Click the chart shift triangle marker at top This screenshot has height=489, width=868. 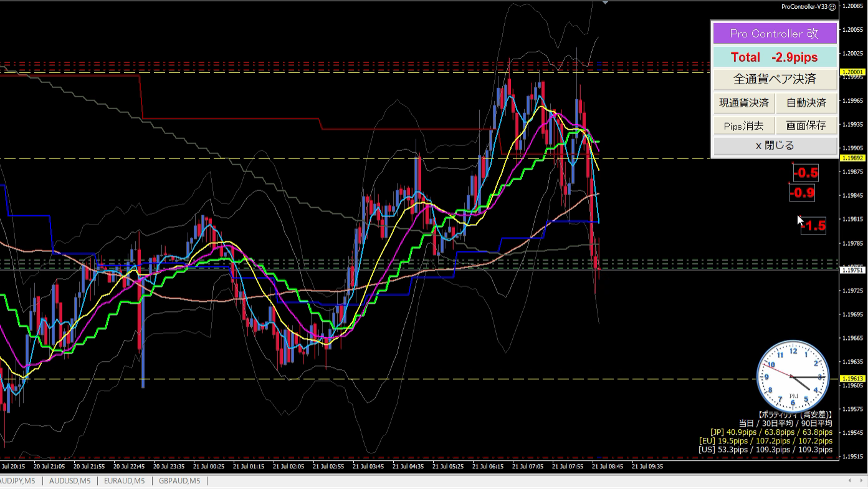click(x=604, y=2)
